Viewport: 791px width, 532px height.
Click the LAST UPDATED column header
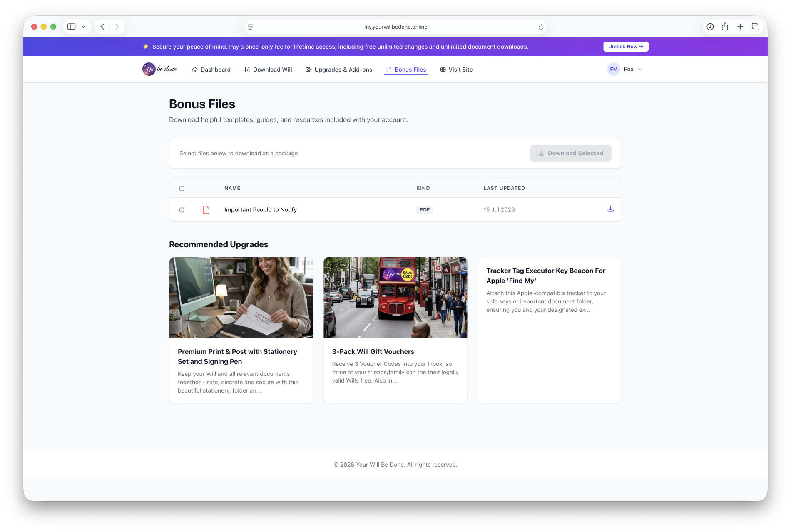[504, 188]
